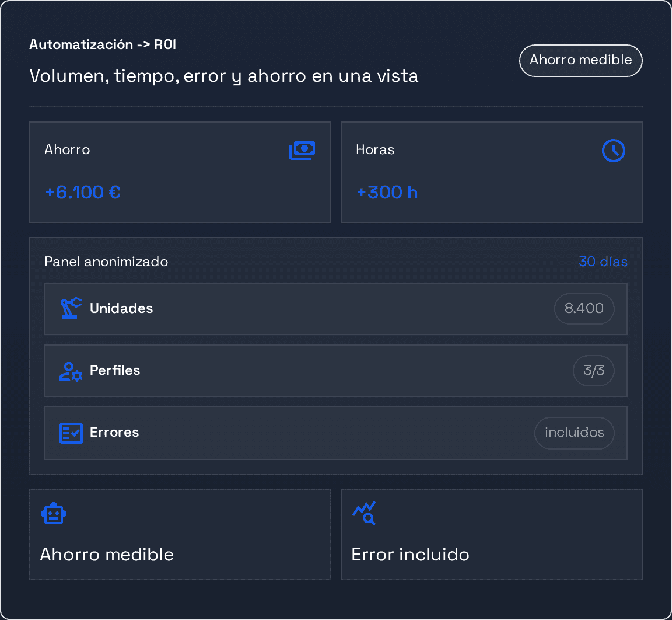Select the Errores row label

(114, 432)
